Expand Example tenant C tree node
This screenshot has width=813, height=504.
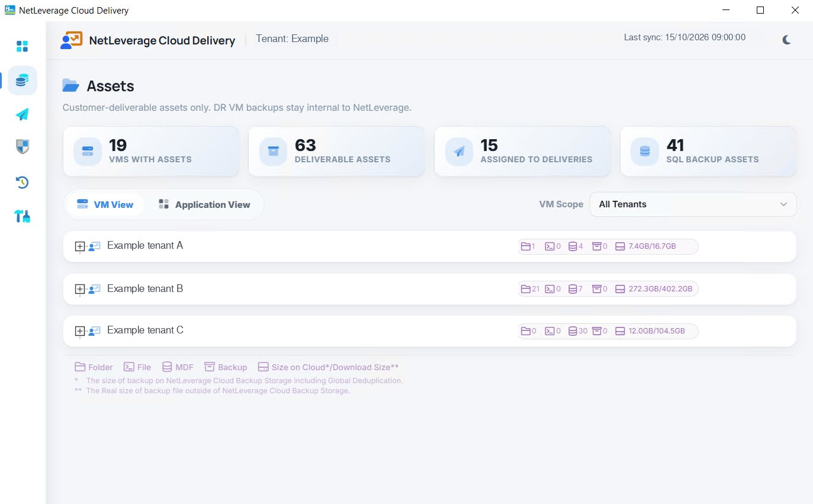[x=80, y=331]
